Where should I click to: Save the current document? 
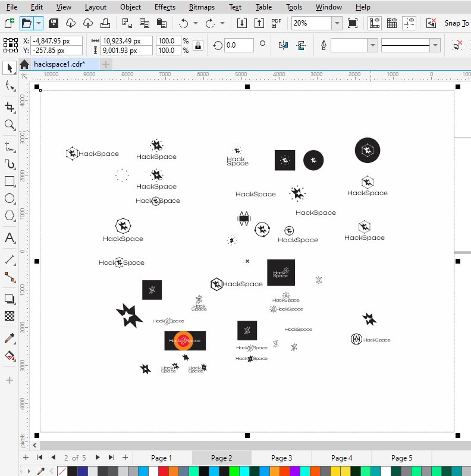pos(54,23)
